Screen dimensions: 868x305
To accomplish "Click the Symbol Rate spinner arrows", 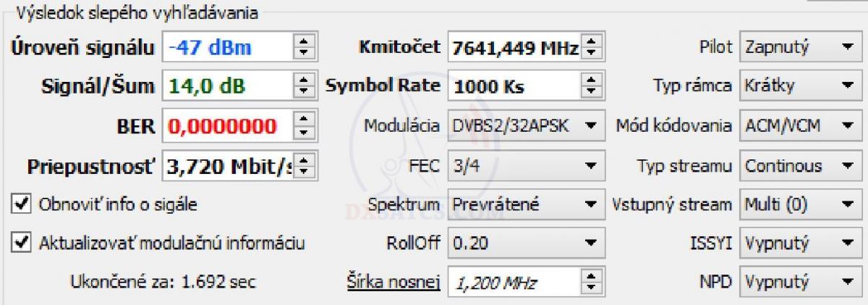I will 592,86.
